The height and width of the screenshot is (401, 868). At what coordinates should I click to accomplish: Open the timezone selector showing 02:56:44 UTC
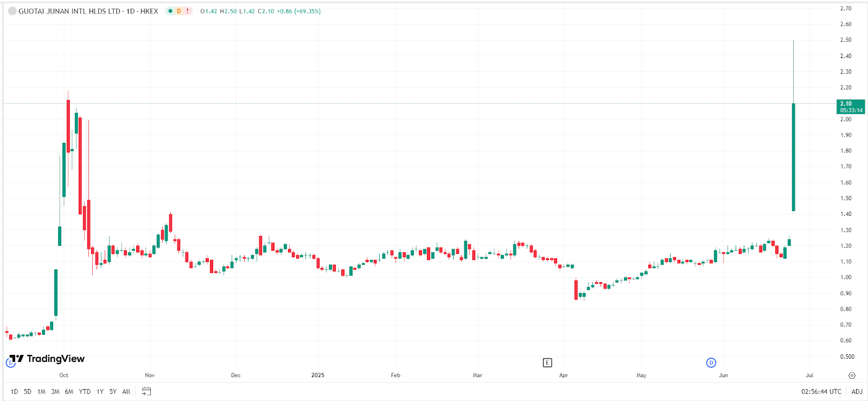coord(820,391)
